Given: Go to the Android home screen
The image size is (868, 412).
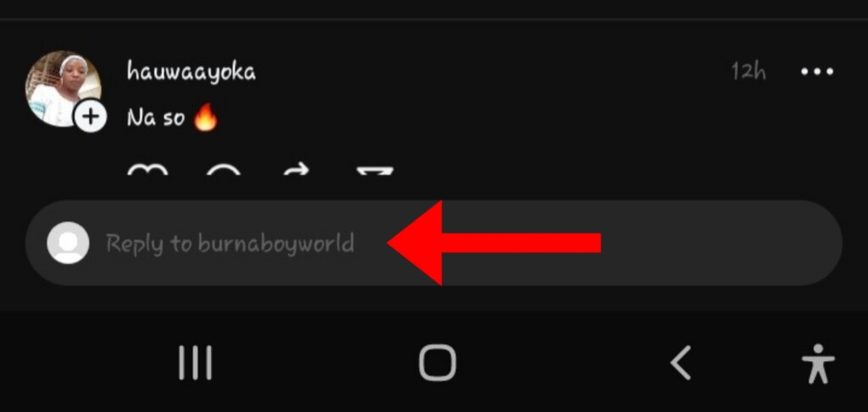Looking at the screenshot, I should click(437, 364).
